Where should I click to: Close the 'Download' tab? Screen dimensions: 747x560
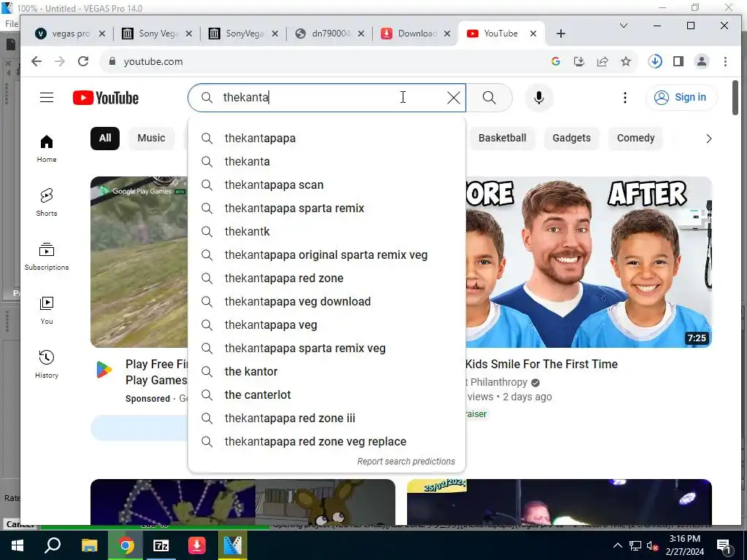coord(447,34)
